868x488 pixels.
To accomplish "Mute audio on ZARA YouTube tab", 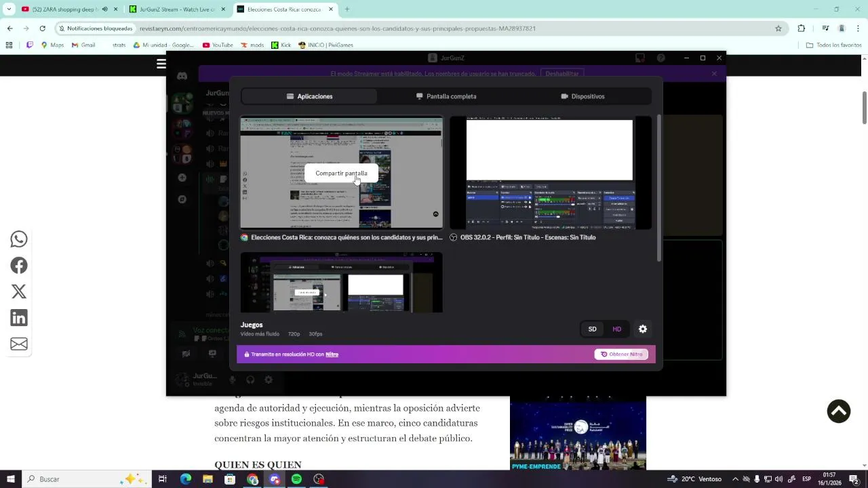I will click(104, 9).
